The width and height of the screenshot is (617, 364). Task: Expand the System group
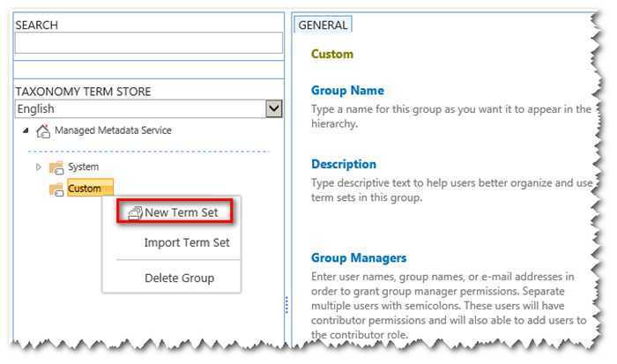(38, 167)
